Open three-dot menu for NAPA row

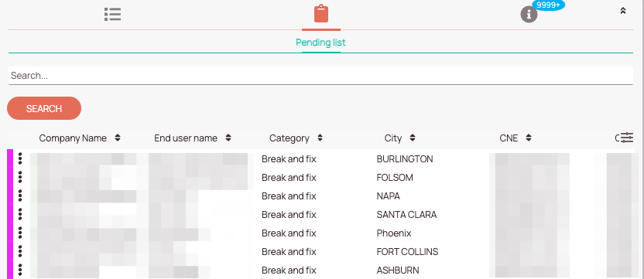click(20, 196)
